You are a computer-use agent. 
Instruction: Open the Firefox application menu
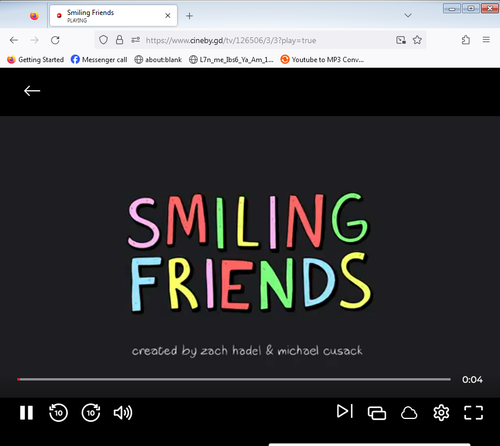(486, 40)
